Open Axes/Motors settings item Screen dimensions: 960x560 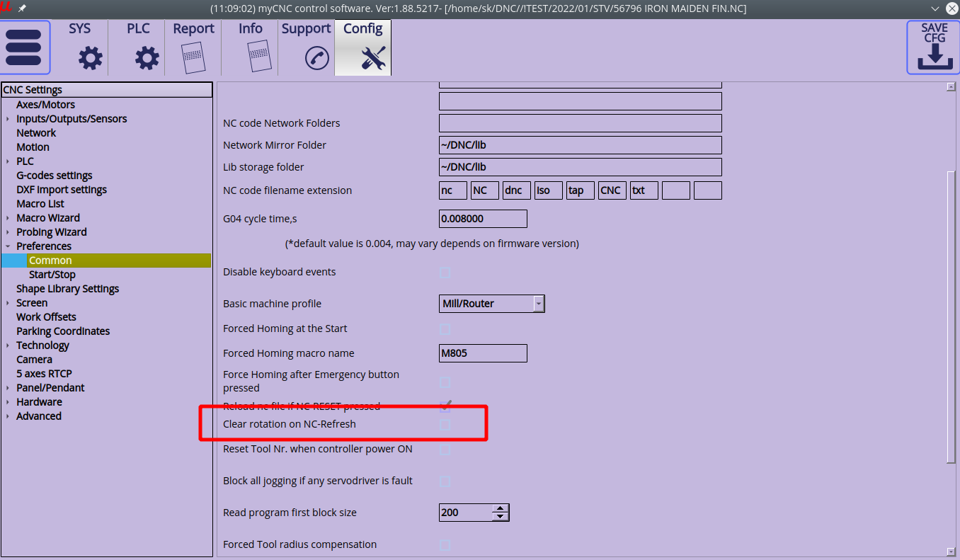pyautogui.click(x=45, y=105)
